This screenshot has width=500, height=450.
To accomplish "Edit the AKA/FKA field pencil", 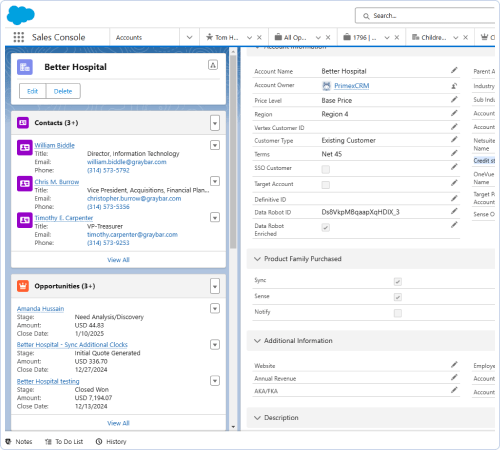I will (x=454, y=390).
